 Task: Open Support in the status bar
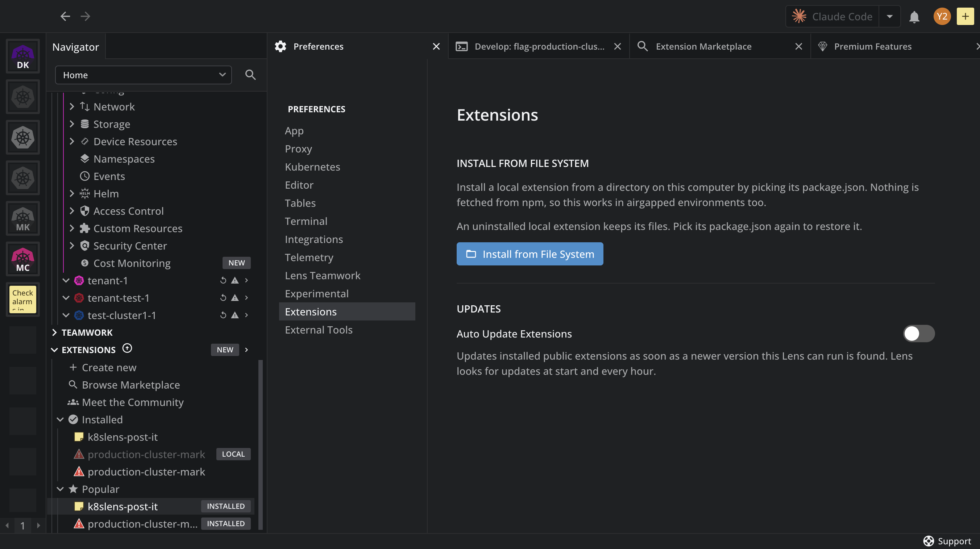947,541
